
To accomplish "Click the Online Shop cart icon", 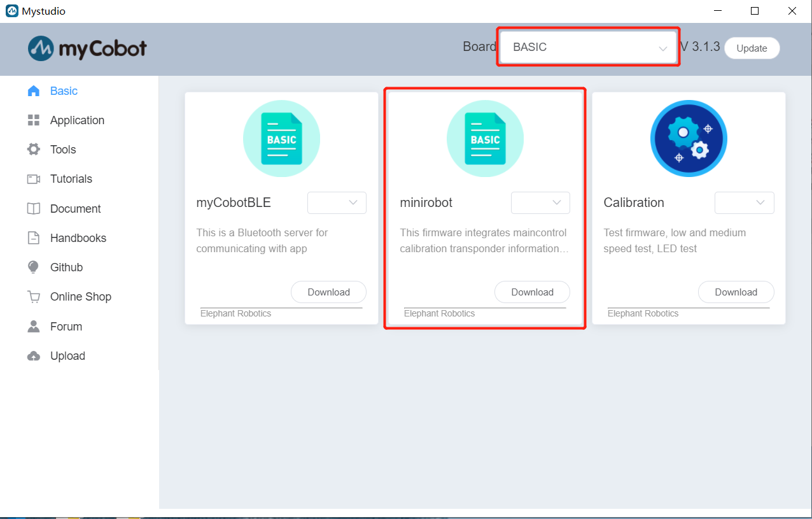I will [x=34, y=297].
